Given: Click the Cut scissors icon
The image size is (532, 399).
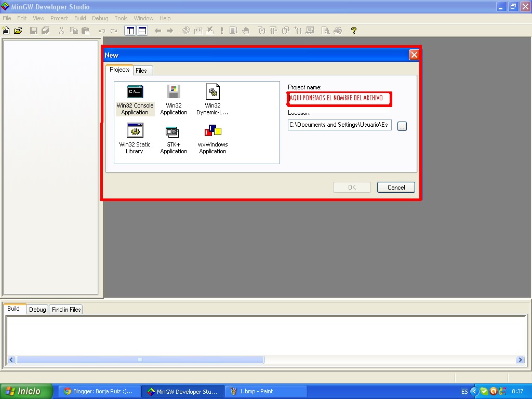Looking at the screenshot, I should 61,31.
